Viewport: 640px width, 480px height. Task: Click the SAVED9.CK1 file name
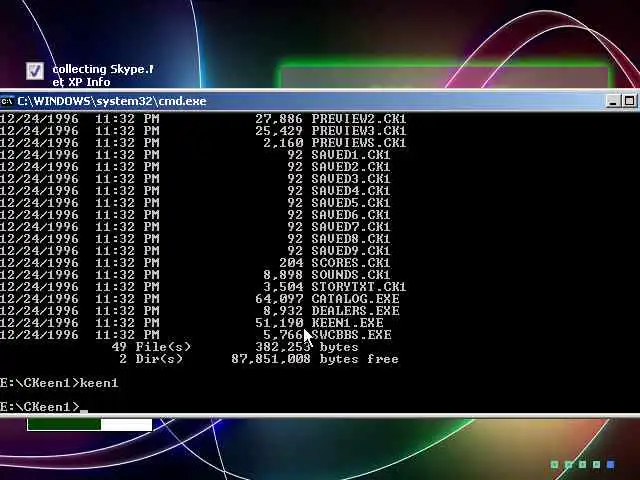(x=351, y=251)
